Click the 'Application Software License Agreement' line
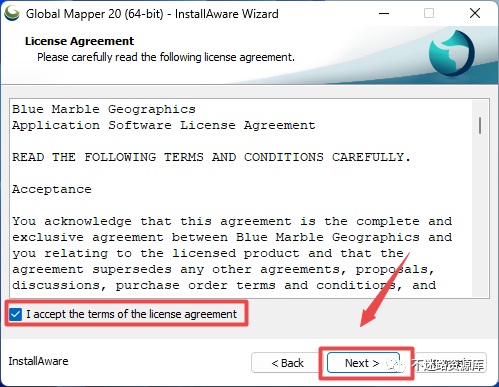The image size is (499, 387). point(164,125)
